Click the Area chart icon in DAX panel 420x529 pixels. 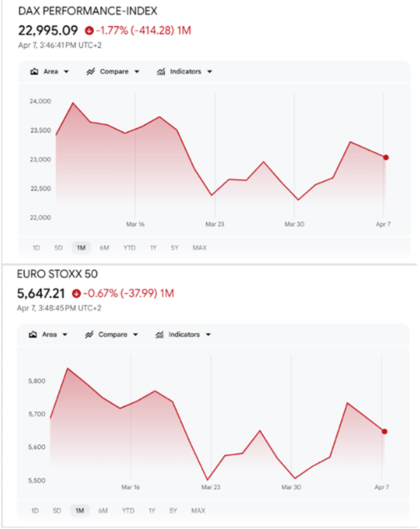(x=34, y=71)
